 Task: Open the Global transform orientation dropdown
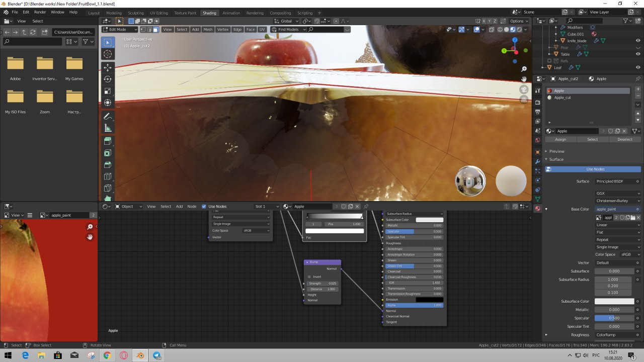(286, 21)
